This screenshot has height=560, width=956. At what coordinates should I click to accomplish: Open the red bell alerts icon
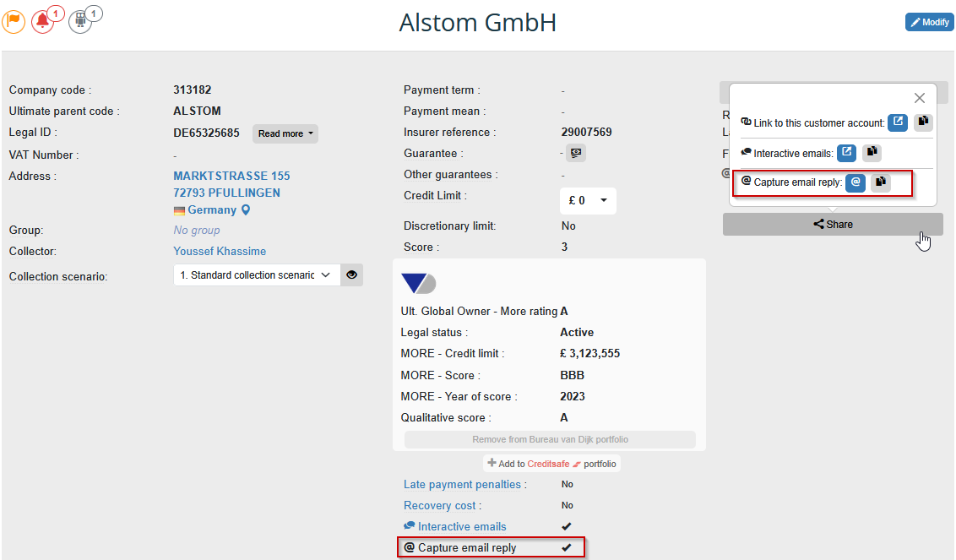click(42, 21)
